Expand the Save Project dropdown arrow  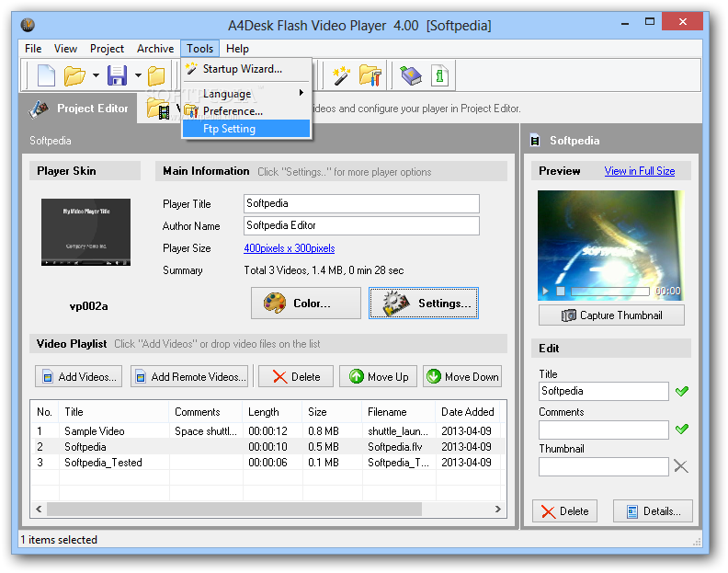coord(138,75)
